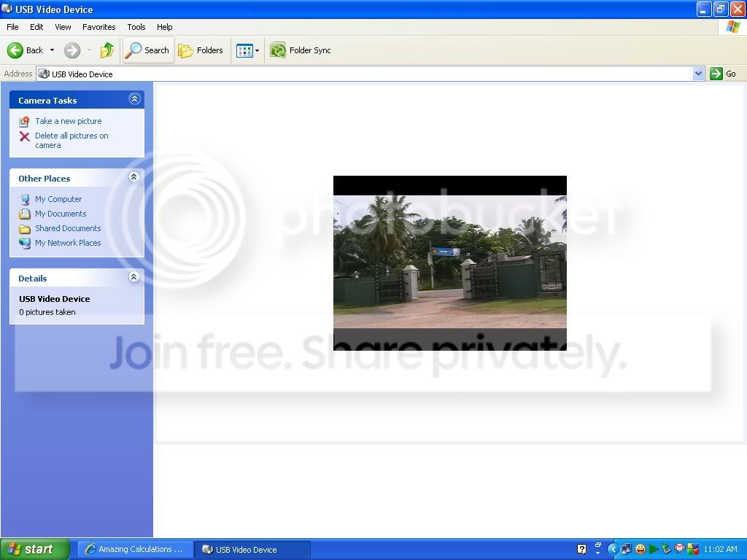The width and height of the screenshot is (747, 560).
Task: Click the Windows flag logo
Action: point(732,27)
